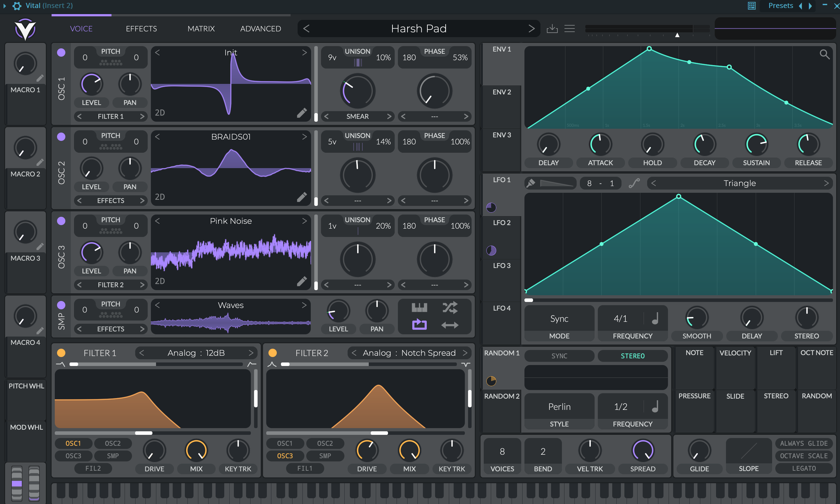Toggle the sampler loop icon
Image resolution: width=840 pixels, height=504 pixels.
(x=419, y=325)
